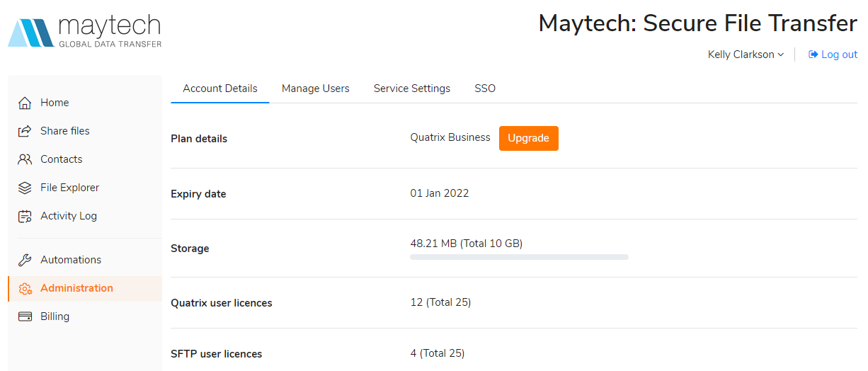Select Administration label in sidebar

76,288
